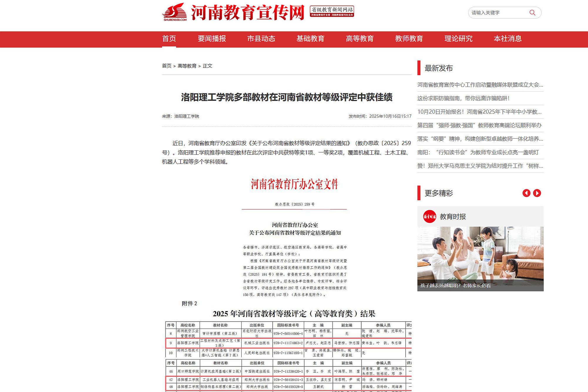The image size is (588, 392).
Task: Open the 这份求职防骗指南 news link
Action: pyautogui.click(x=463, y=98)
